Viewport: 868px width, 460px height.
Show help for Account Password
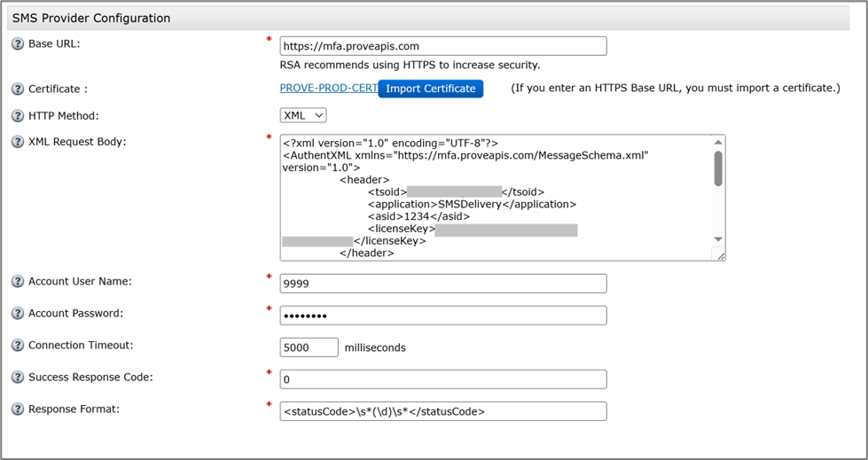tap(18, 314)
